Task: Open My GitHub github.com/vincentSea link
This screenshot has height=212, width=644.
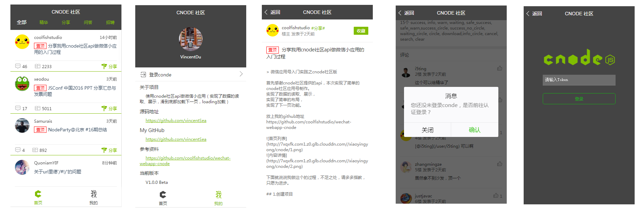Action: pyautogui.click(x=176, y=139)
